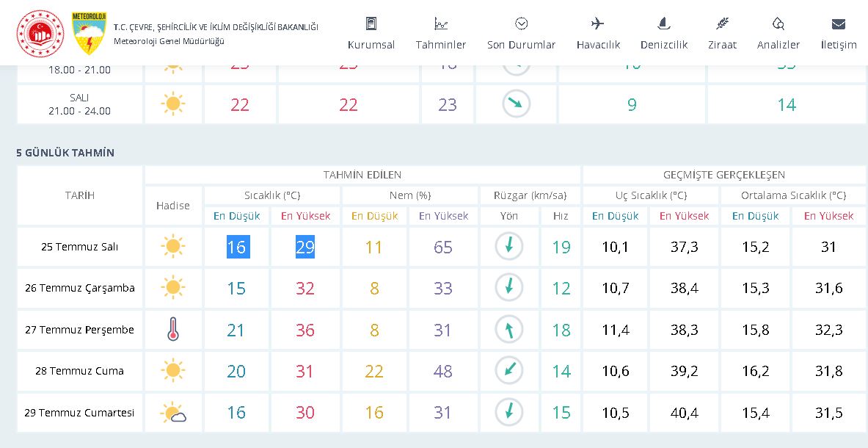Click wind direction arrow for 28 Temmuz Cuma

point(509,371)
